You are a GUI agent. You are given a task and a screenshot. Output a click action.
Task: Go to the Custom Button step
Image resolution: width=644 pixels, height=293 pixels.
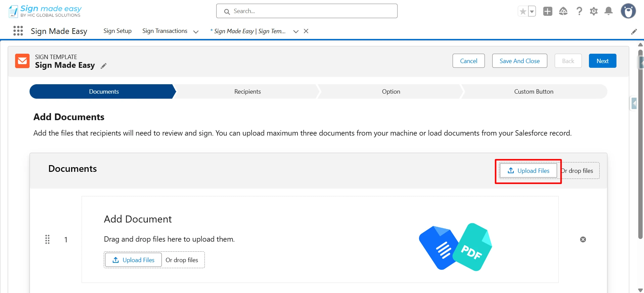point(534,92)
